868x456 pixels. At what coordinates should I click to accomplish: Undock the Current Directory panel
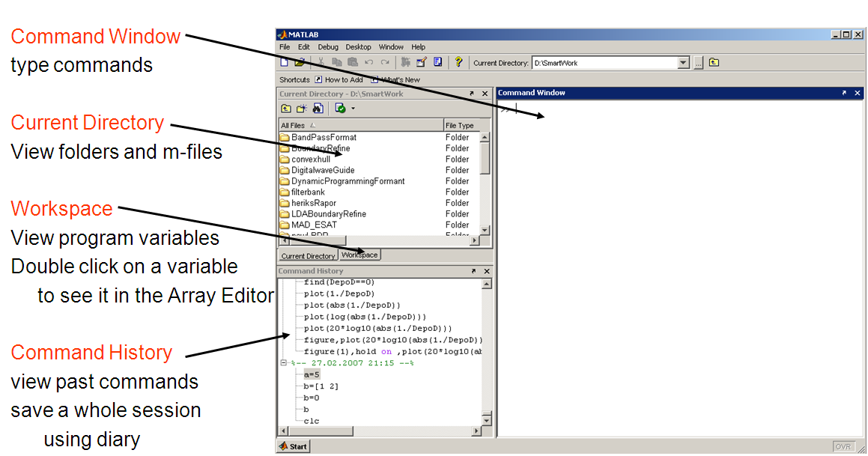point(472,94)
